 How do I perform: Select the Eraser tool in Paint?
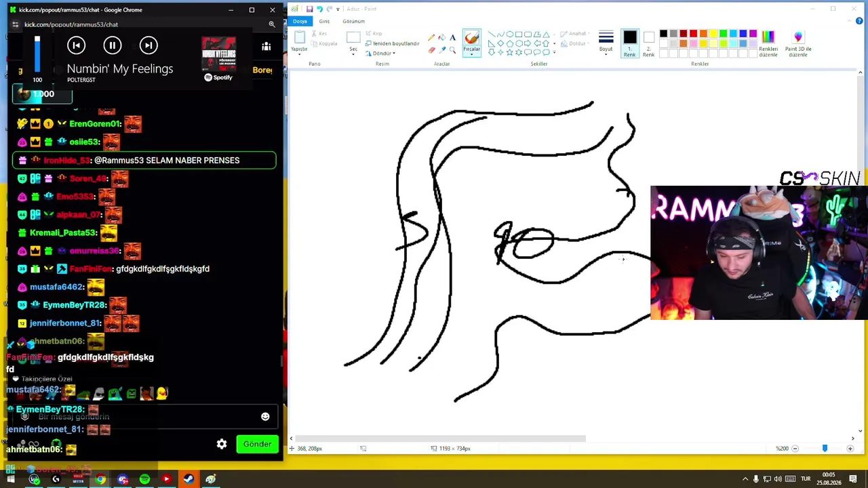[x=431, y=49]
